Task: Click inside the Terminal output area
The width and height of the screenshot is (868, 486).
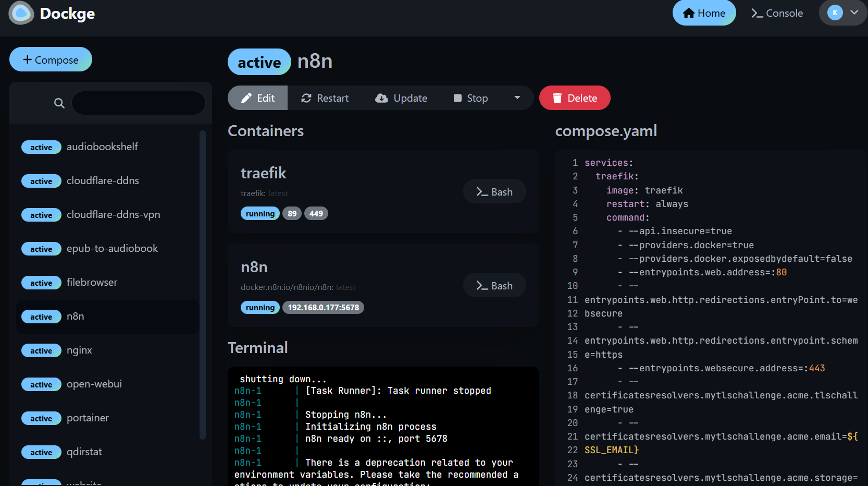Action: [383, 427]
